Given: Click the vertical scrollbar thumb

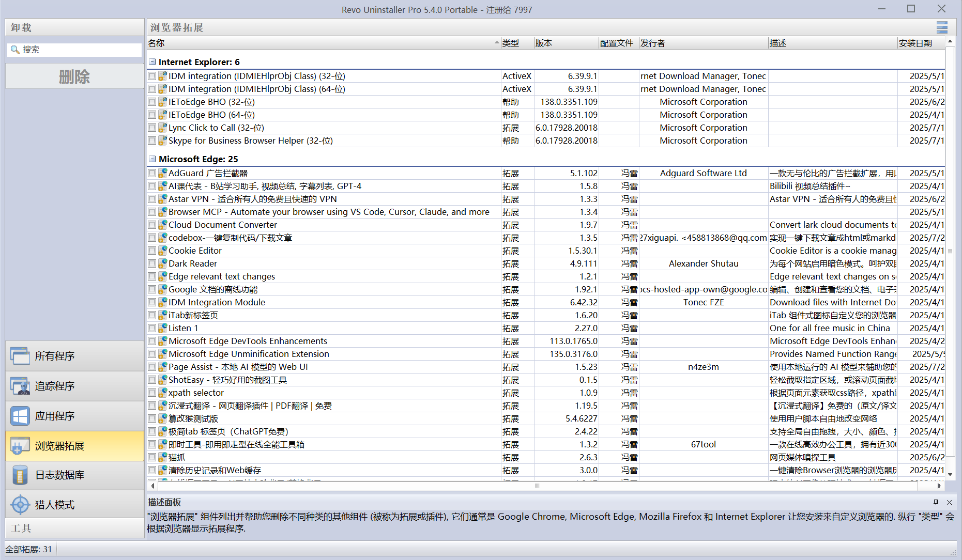Looking at the screenshot, I should [x=950, y=251].
